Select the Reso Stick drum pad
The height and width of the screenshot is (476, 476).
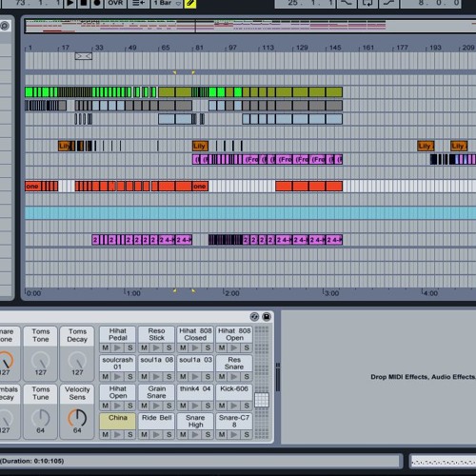coord(156,334)
